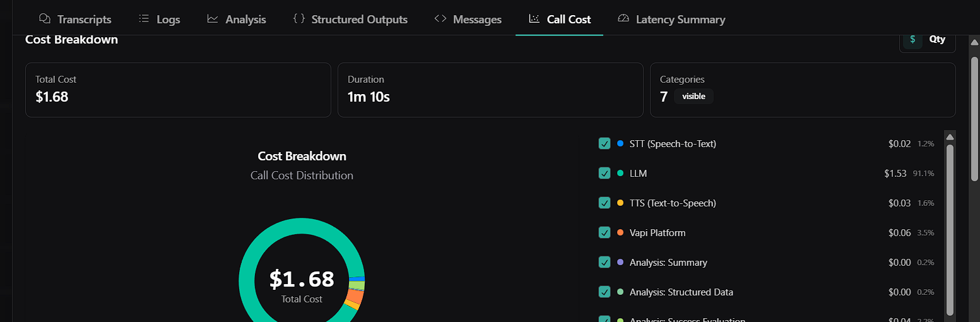Click the LLM percentage 91.1%
Viewport: 980px width, 322px height.
(923, 173)
